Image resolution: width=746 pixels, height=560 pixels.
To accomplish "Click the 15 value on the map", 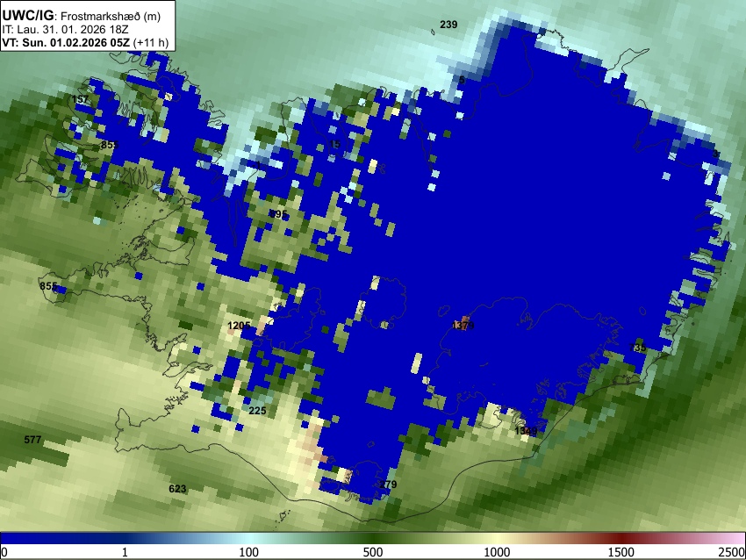I will click(x=335, y=144).
